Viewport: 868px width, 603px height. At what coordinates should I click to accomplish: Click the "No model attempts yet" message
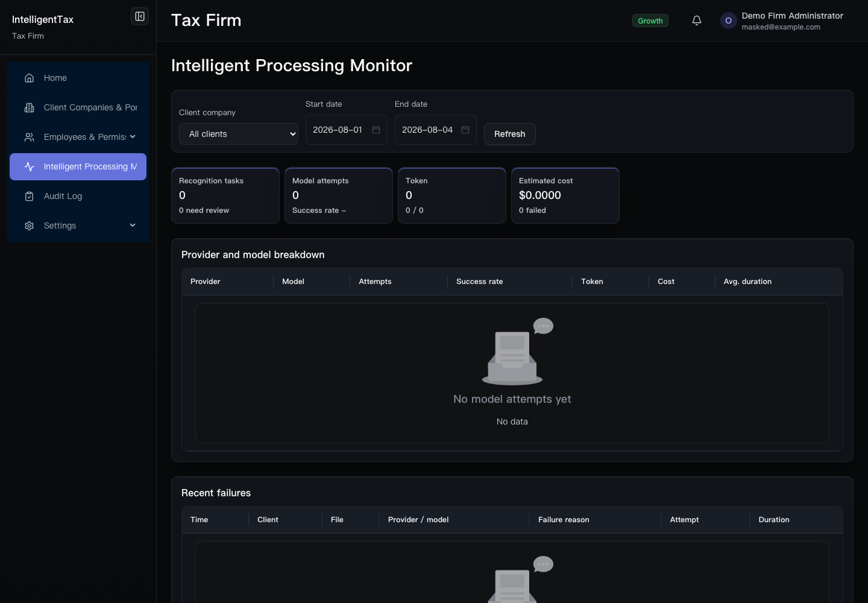point(512,399)
